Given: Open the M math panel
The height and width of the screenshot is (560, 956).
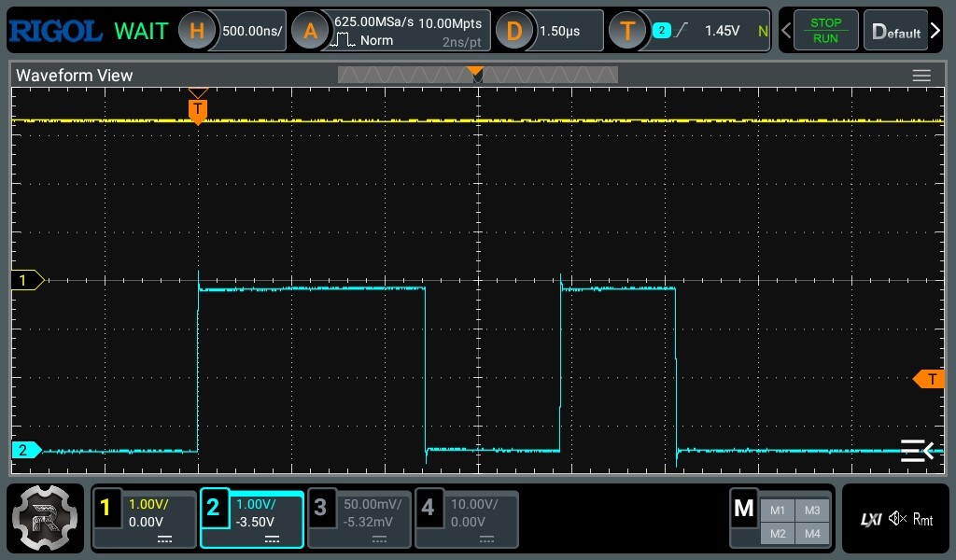Looking at the screenshot, I should coord(744,509).
